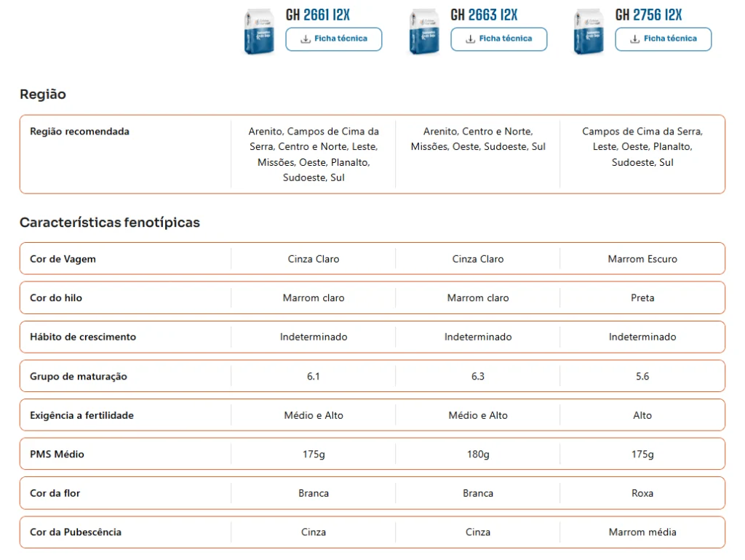Click the Hábito de crescimento row label

click(x=83, y=337)
